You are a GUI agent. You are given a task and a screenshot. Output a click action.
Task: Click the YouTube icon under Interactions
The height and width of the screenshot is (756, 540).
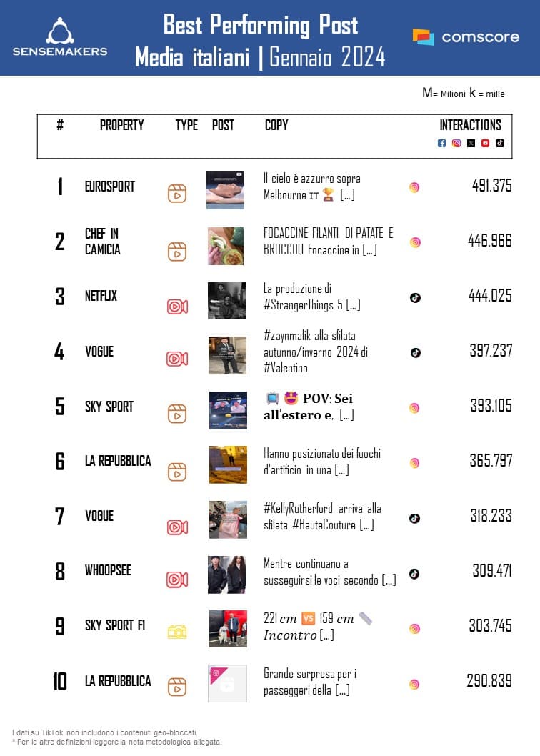coord(485,143)
